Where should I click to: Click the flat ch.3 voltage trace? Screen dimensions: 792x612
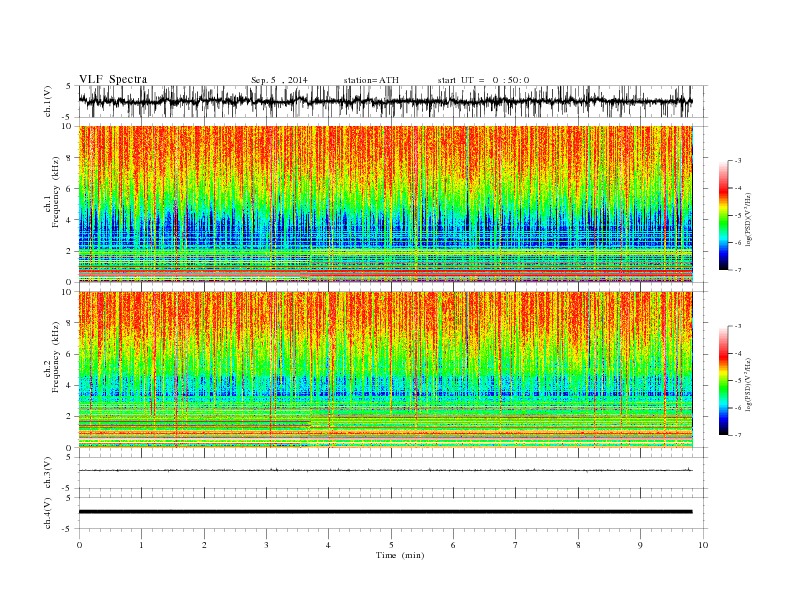point(385,470)
